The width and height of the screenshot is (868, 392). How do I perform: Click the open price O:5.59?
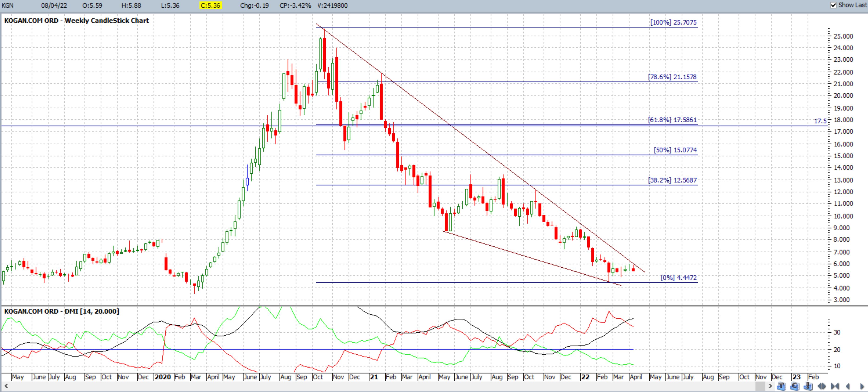coord(92,5)
